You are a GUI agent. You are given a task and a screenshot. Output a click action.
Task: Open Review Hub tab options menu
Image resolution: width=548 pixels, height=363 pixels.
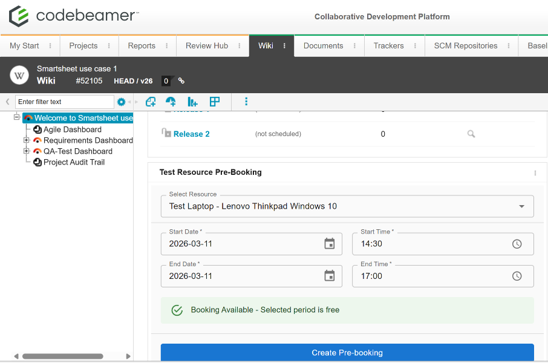(x=239, y=46)
